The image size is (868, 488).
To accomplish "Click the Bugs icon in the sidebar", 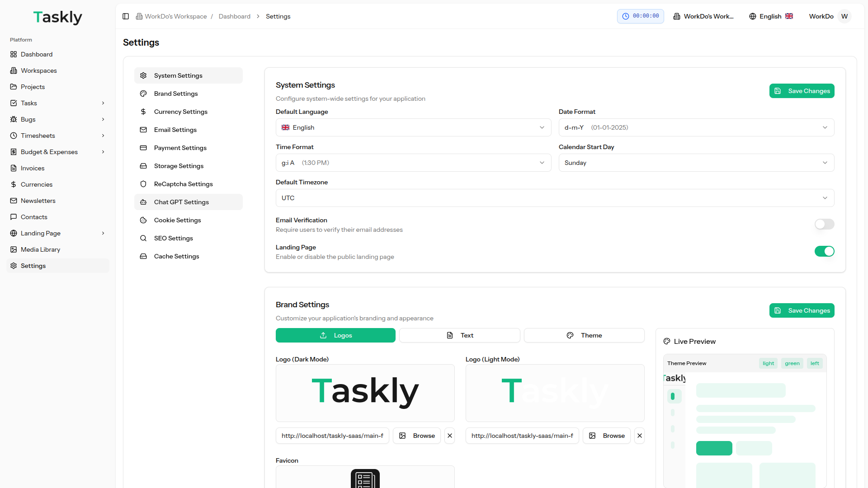I will pos(14,119).
